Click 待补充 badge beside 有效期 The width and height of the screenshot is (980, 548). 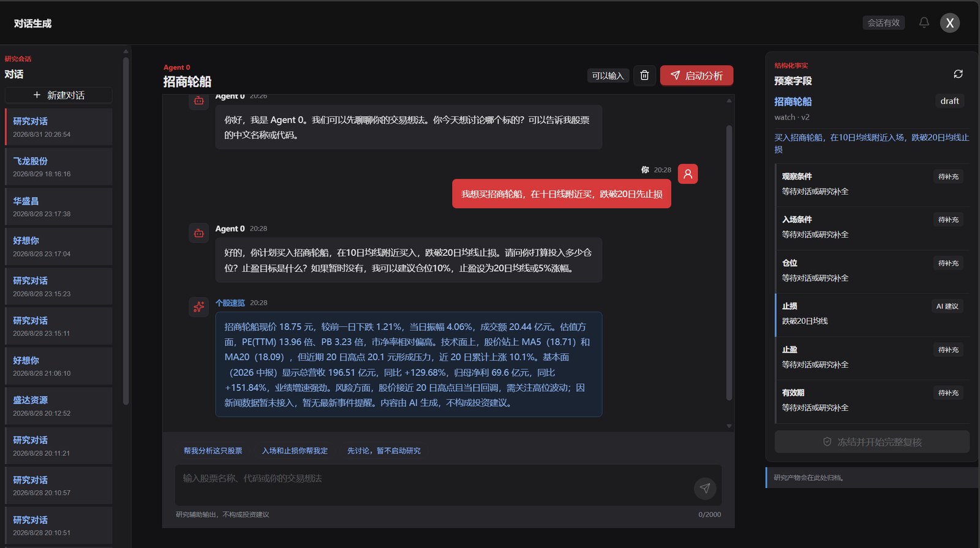(948, 393)
